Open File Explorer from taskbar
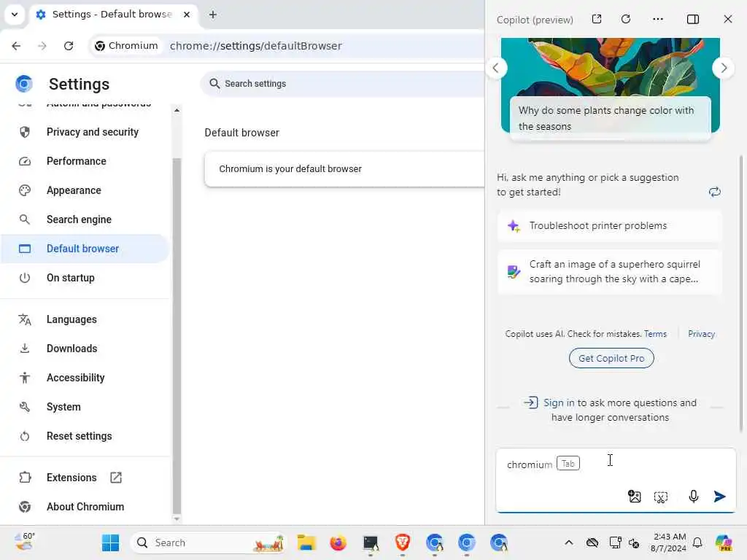 (x=306, y=542)
